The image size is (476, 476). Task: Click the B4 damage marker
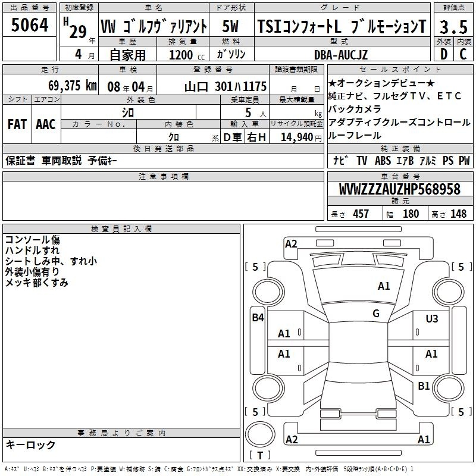coord(257,318)
